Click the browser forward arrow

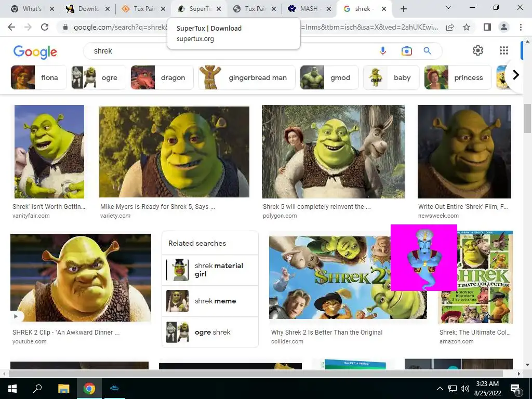(x=28, y=27)
